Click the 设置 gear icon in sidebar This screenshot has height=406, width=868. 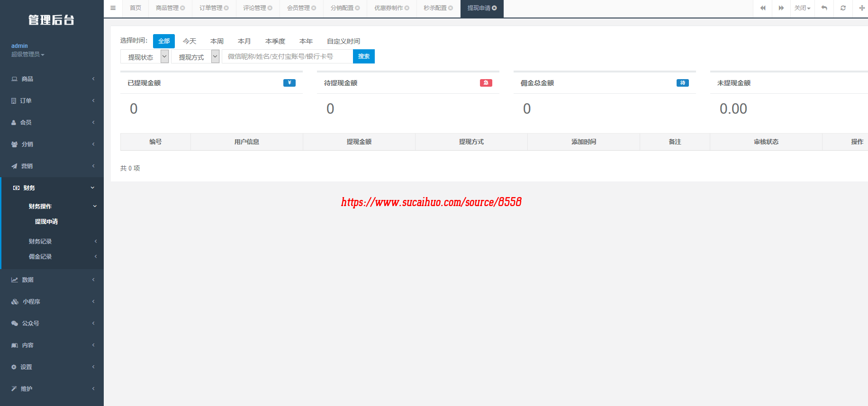14,367
